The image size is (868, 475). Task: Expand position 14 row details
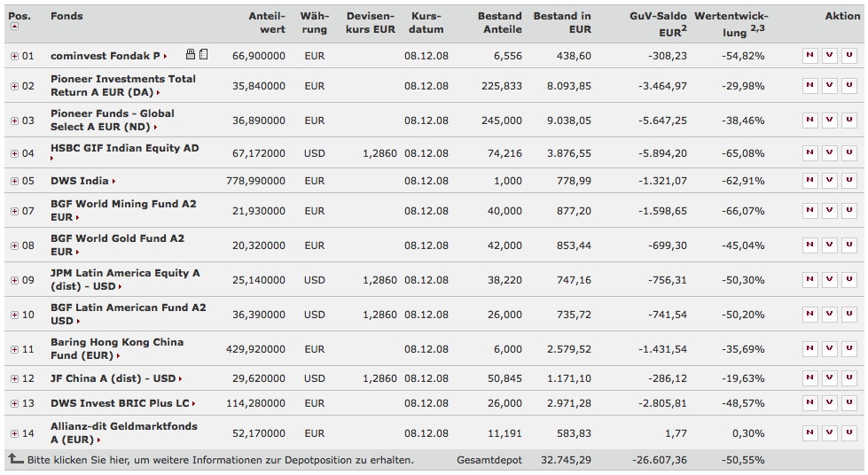14,433
